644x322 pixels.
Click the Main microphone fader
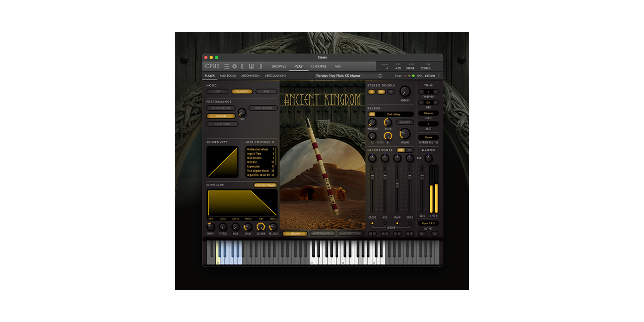pos(397,184)
